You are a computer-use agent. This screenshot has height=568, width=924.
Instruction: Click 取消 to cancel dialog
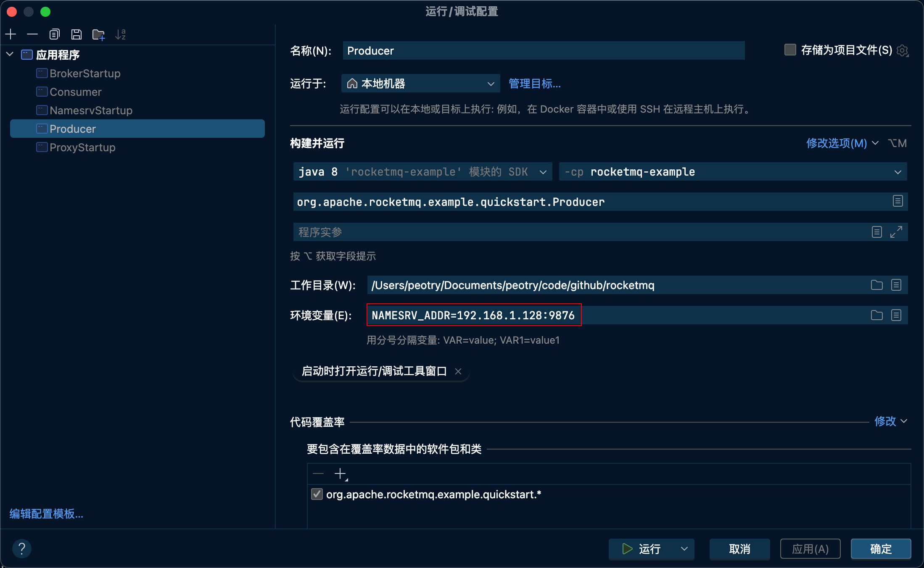tap(739, 549)
